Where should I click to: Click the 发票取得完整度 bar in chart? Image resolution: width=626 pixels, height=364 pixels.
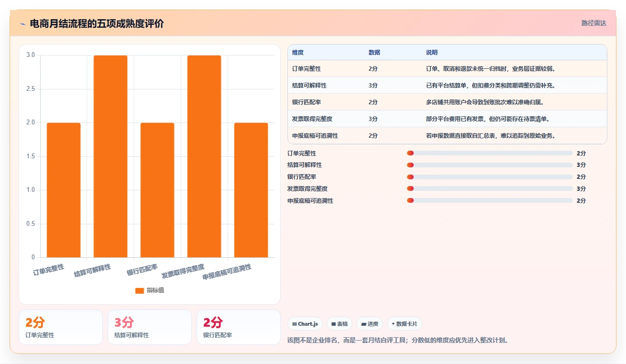click(204, 156)
